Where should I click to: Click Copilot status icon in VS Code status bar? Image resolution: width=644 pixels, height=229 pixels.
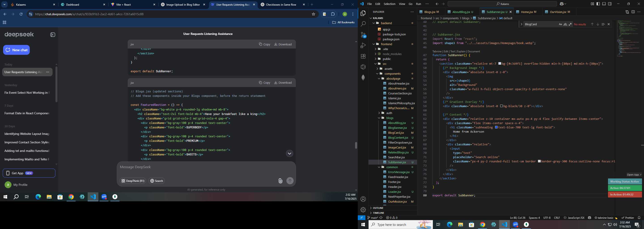[x=589, y=218]
